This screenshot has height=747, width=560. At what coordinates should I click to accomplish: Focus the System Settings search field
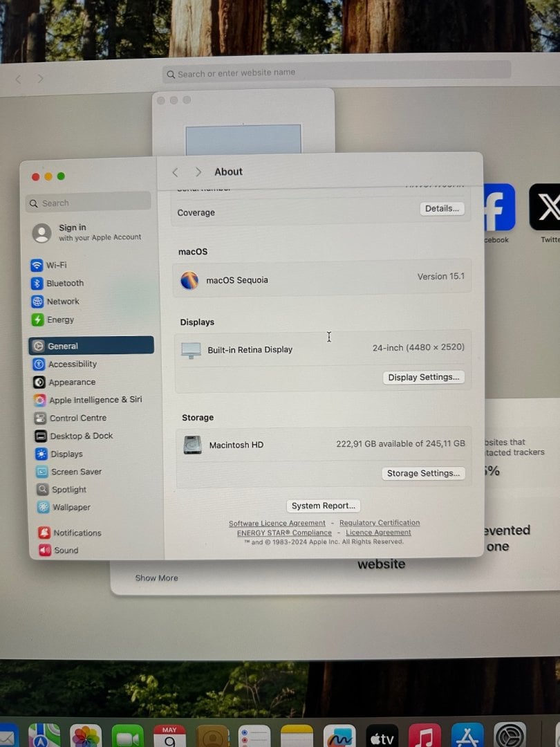pyautogui.click(x=88, y=203)
